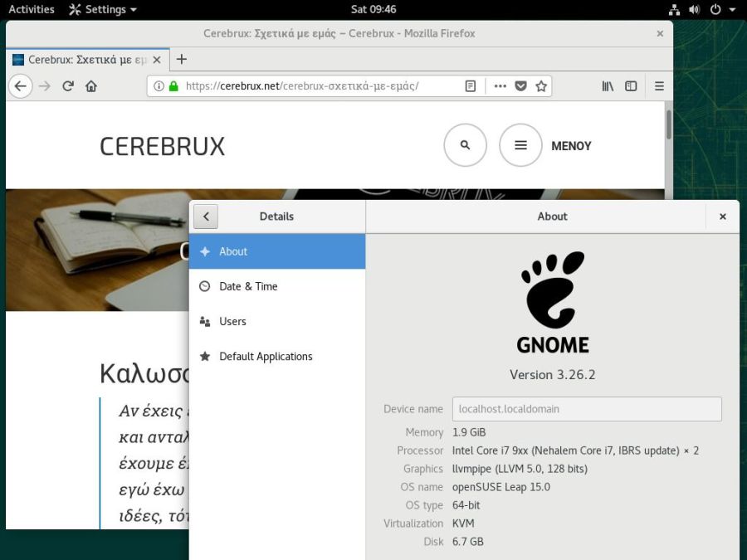Save the page to Pocket
Viewport: 747px width, 560px height.
pos(520,85)
